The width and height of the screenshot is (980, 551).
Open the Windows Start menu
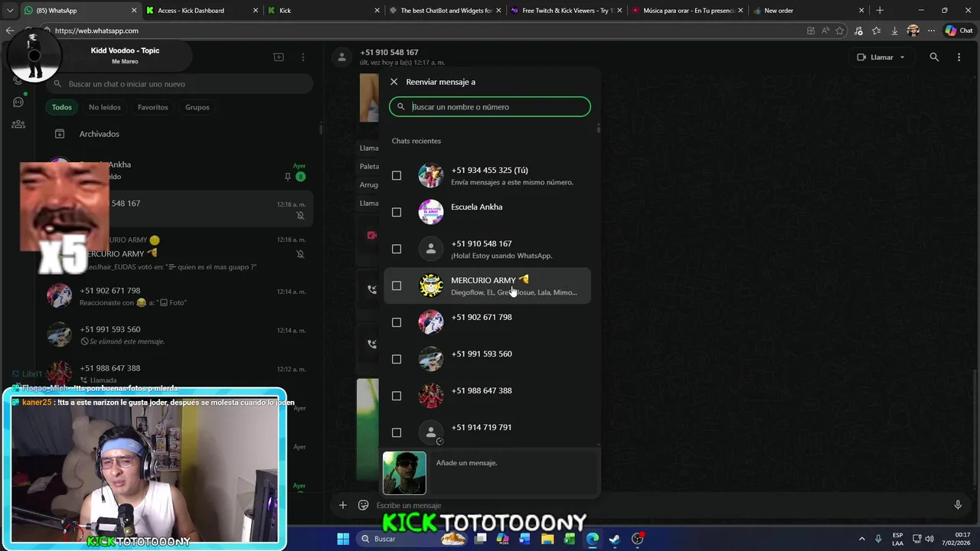coord(343,539)
